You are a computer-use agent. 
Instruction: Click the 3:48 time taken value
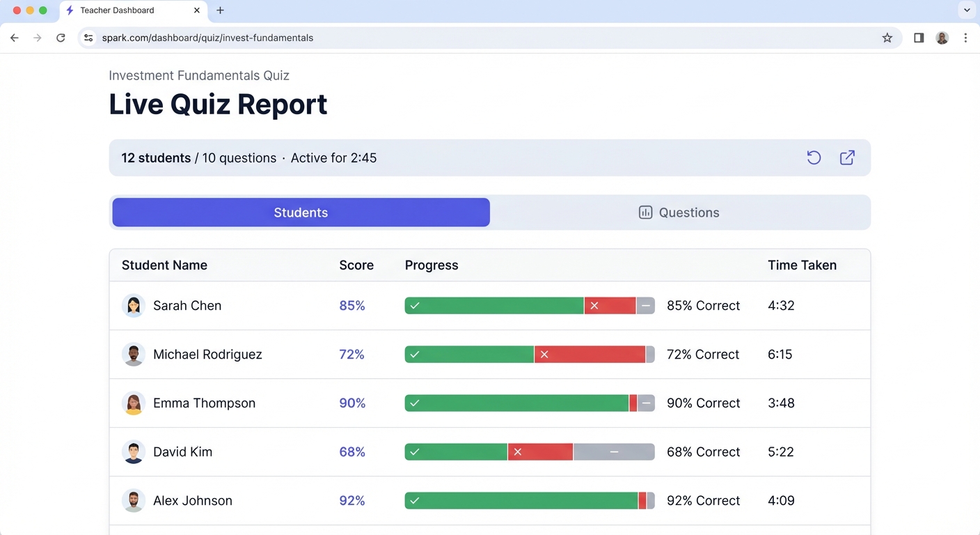pos(781,403)
